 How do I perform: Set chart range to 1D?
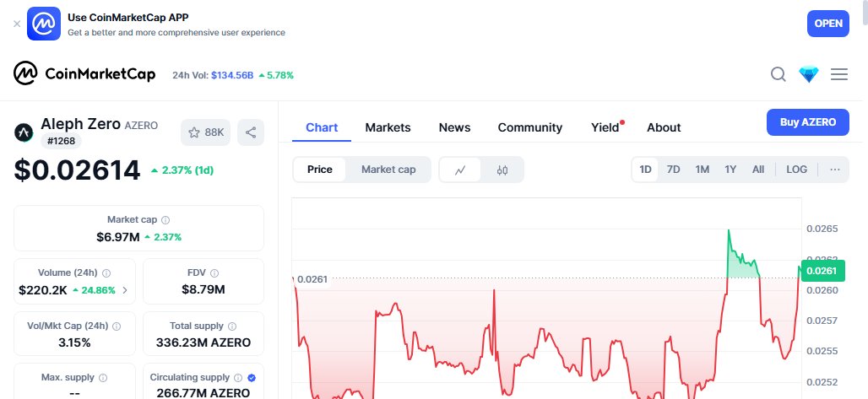pyautogui.click(x=645, y=170)
